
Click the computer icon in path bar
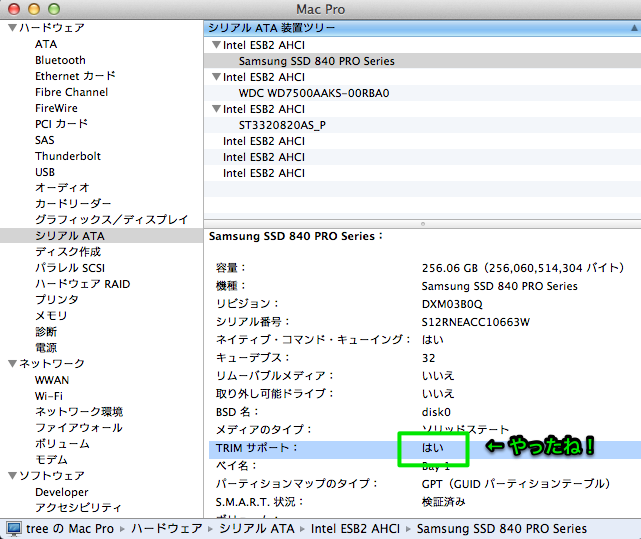[13, 528]
